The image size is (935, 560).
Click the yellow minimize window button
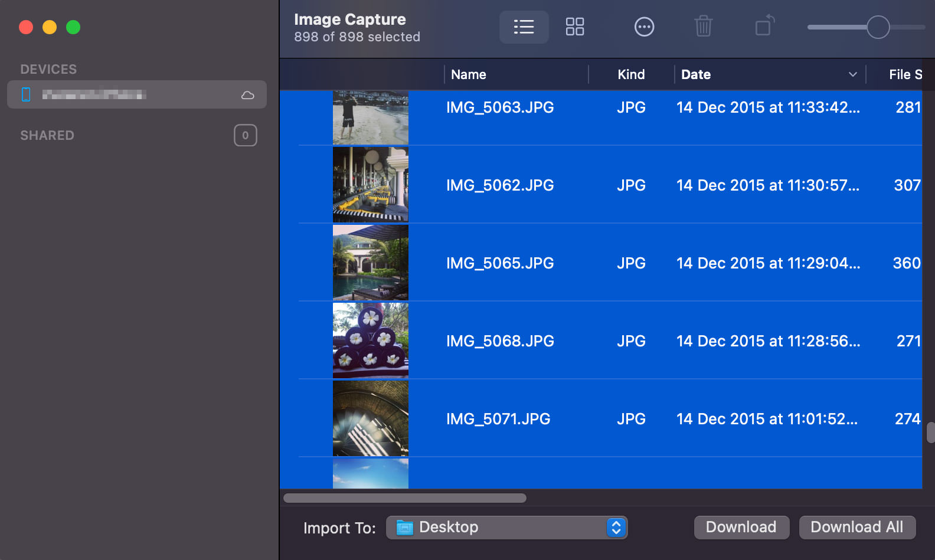coord(50,27)
